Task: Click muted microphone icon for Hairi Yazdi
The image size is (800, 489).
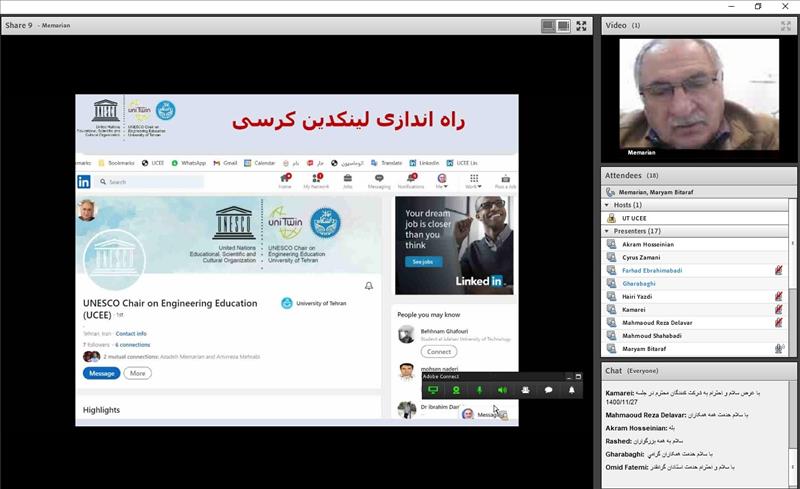Action: (x=779, y=297)
